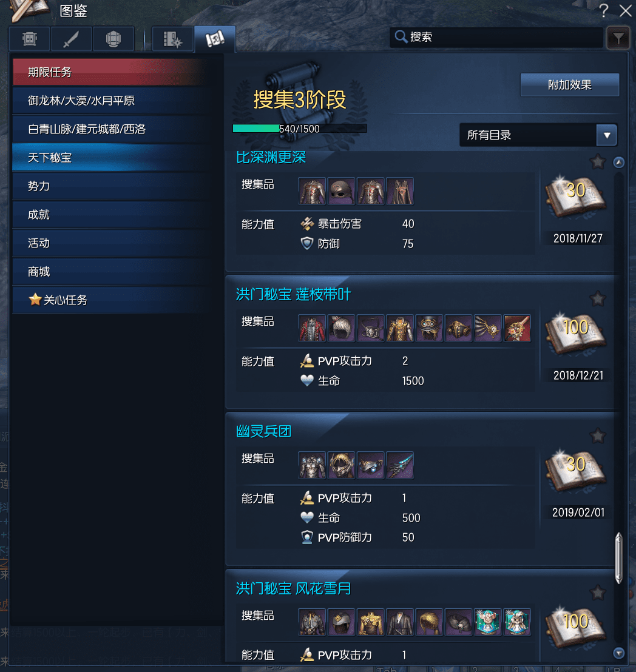Focus the 搜索 search field
This screenshot has height=672, width=636.
[x=496, y=37]
